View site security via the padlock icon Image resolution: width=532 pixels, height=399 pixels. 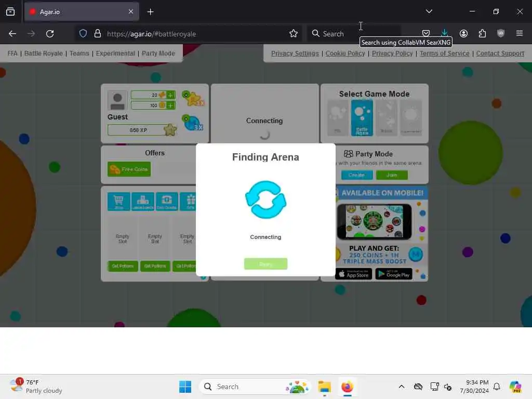coord(98,34)
